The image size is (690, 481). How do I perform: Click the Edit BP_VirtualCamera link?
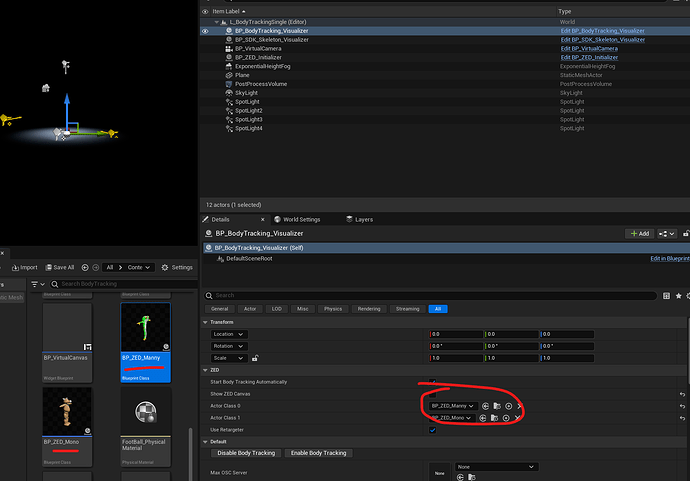click(x=588, y=48)
